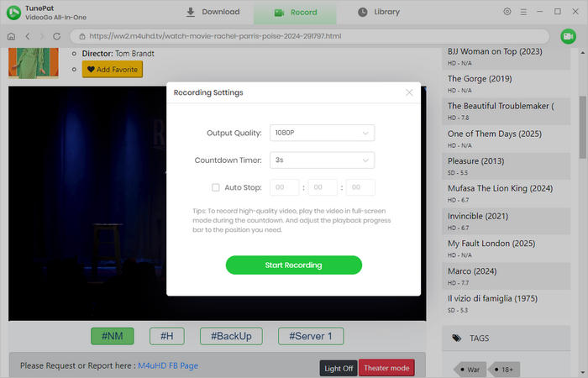Select the #H server button
This screenshot has height=378, width=588.
[167, 336]
